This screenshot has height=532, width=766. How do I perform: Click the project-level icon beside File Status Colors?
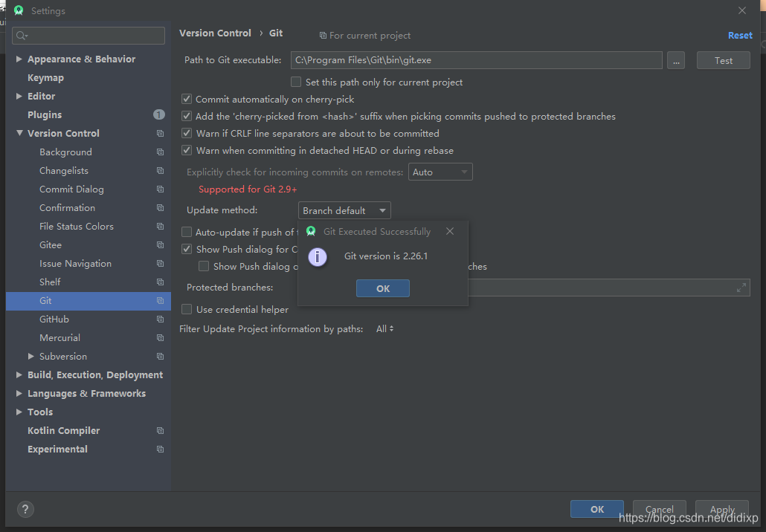[160, 226]
